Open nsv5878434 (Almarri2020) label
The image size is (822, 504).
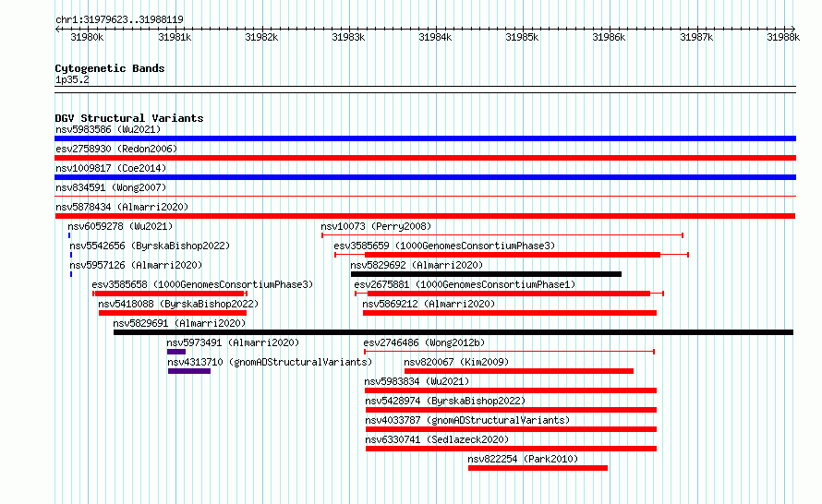(x=122, y=207)
